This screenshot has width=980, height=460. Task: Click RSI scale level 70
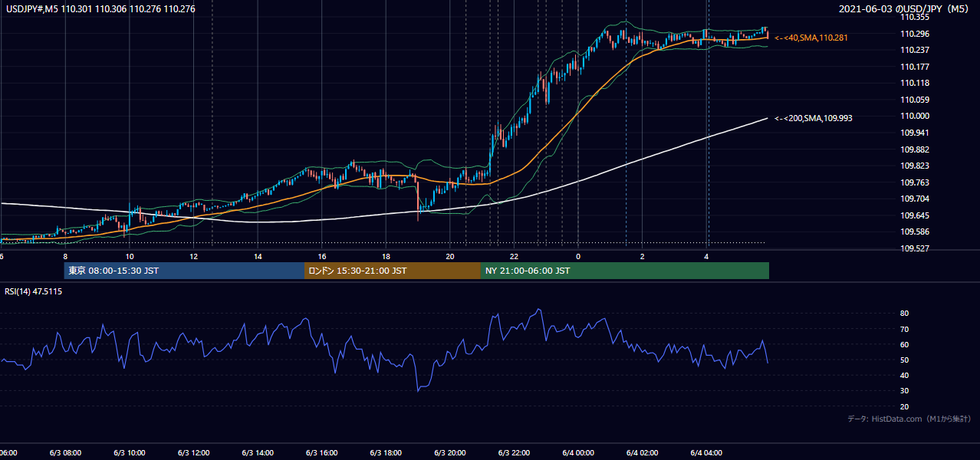(904, 329)
